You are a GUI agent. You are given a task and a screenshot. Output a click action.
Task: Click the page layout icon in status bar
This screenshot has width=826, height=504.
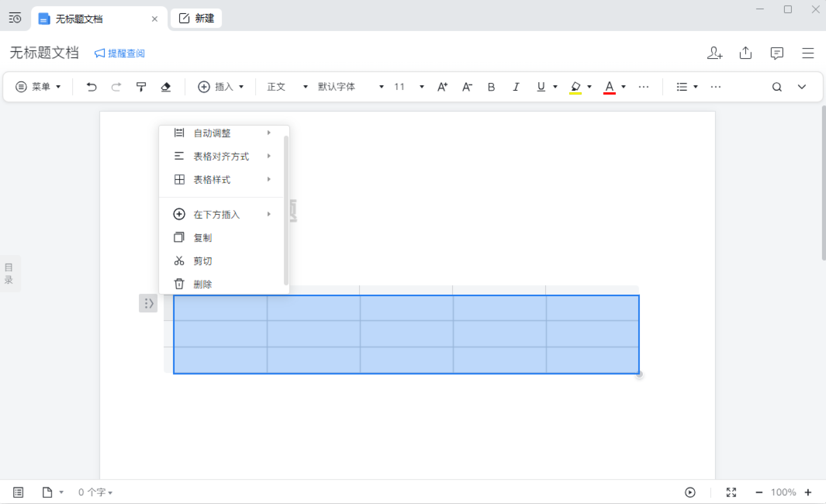point(47,492)
